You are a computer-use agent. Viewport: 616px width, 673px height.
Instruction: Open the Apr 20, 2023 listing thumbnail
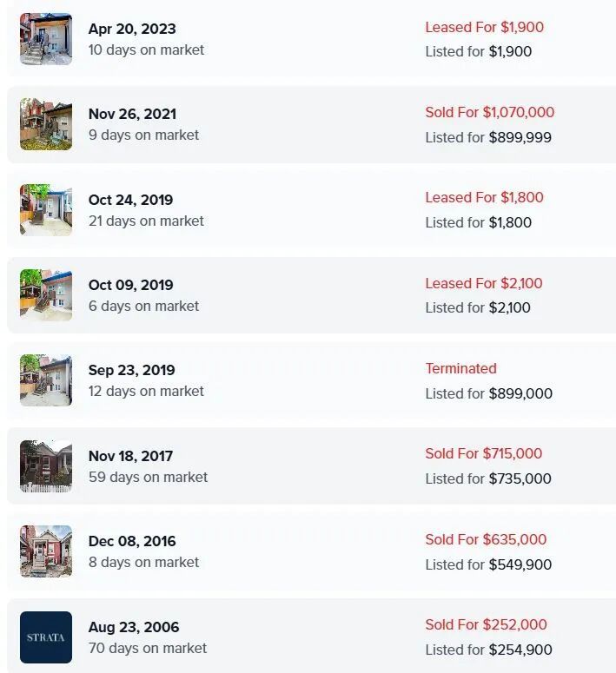(x=46, y=39)
